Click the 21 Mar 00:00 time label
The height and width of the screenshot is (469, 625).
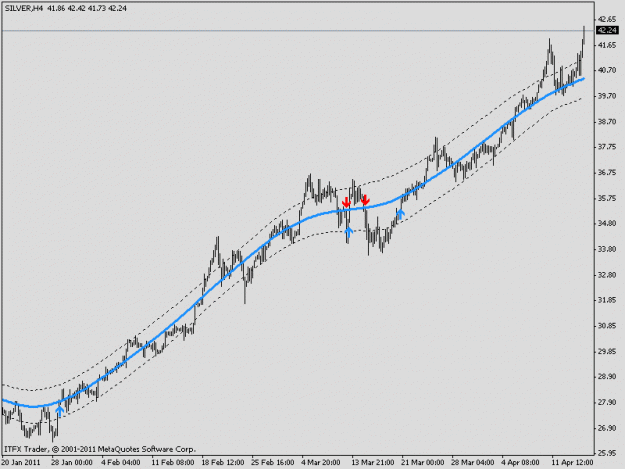point(423,462)
